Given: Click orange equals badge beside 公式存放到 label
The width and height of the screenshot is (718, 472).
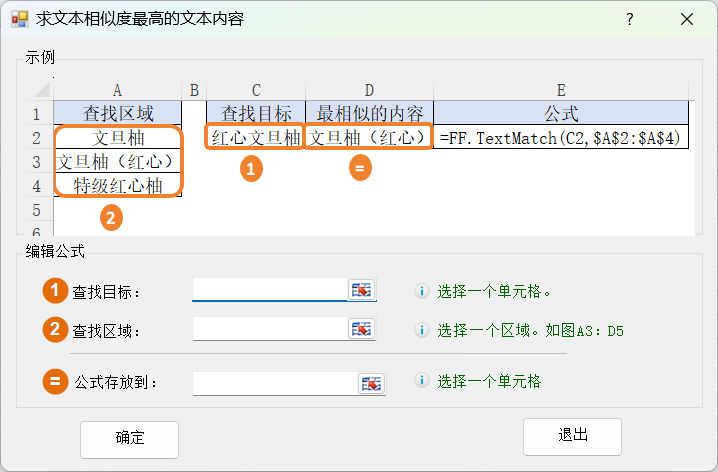Looking at the screenshot, I should pos(54,381).
